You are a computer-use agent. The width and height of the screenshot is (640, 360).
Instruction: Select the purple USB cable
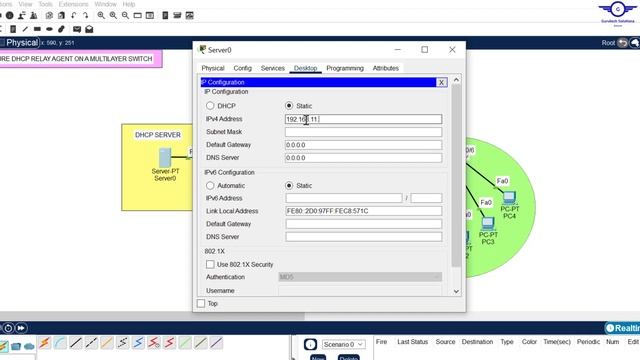coord(216,343)
